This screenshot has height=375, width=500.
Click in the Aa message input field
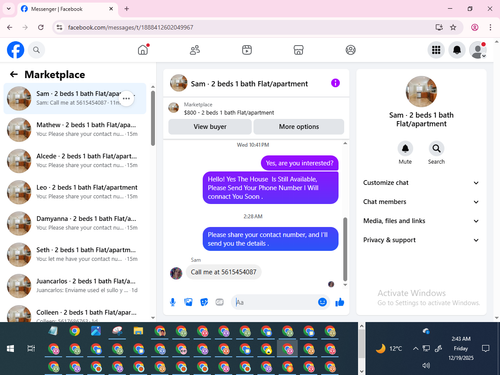point(275,302)
